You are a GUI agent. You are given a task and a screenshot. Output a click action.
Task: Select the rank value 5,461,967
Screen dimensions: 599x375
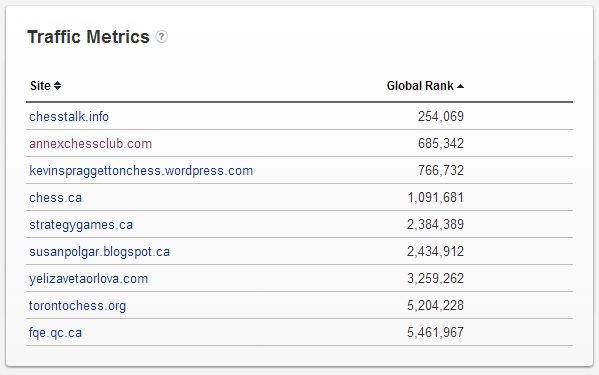coord(435,333)
